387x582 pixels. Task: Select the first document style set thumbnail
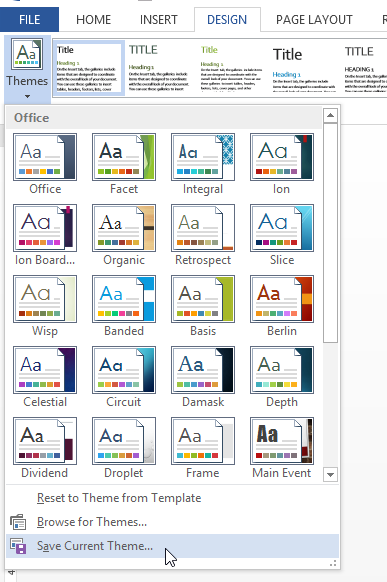point(89,68)
